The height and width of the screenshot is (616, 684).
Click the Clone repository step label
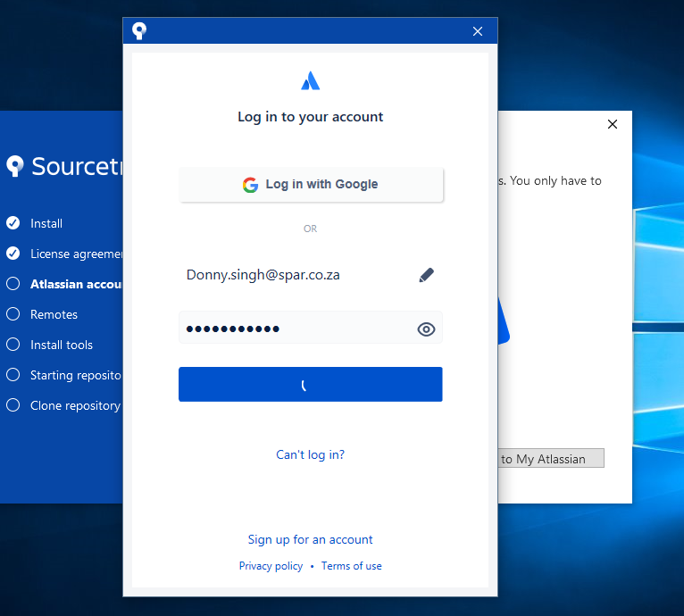[75, 405]
